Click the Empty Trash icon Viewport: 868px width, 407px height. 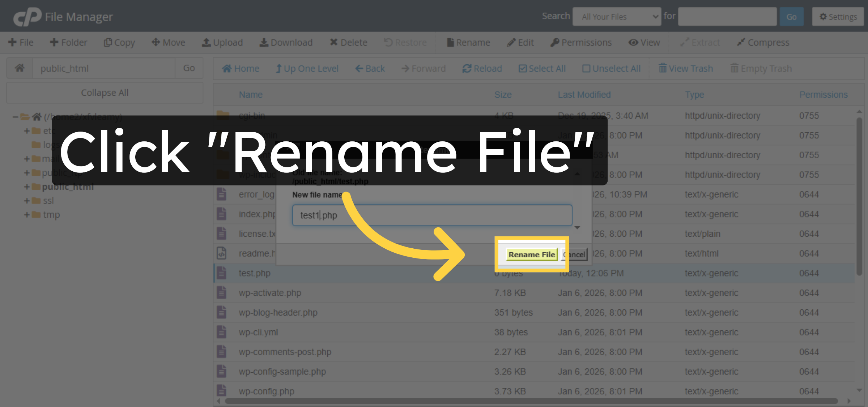click(x=761, y=68)
